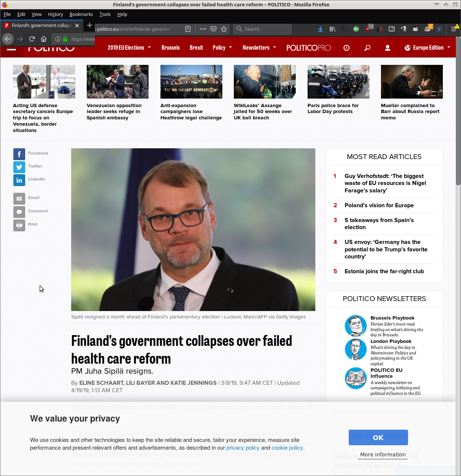Open Firefox downloads arrow
Screen dimensions: 461x476
(x=321, y=29)
